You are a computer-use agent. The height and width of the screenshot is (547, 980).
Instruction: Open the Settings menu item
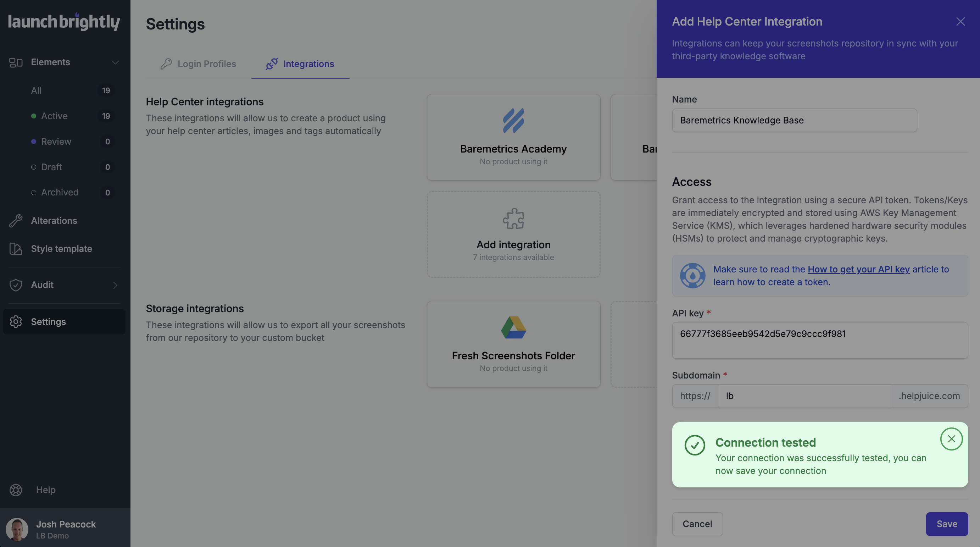[x=64, y=322]
